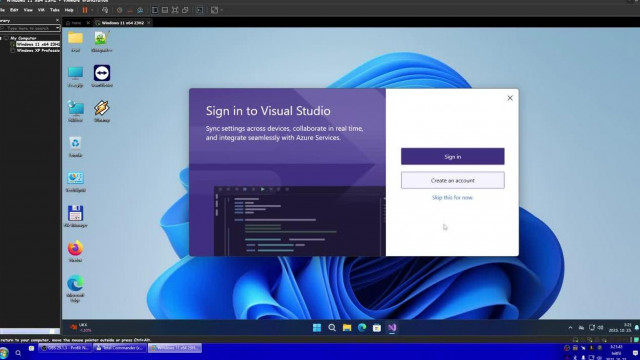Click take snapshot clock toolbar icon
The image size is (640, 360).
tap(120, 10)
